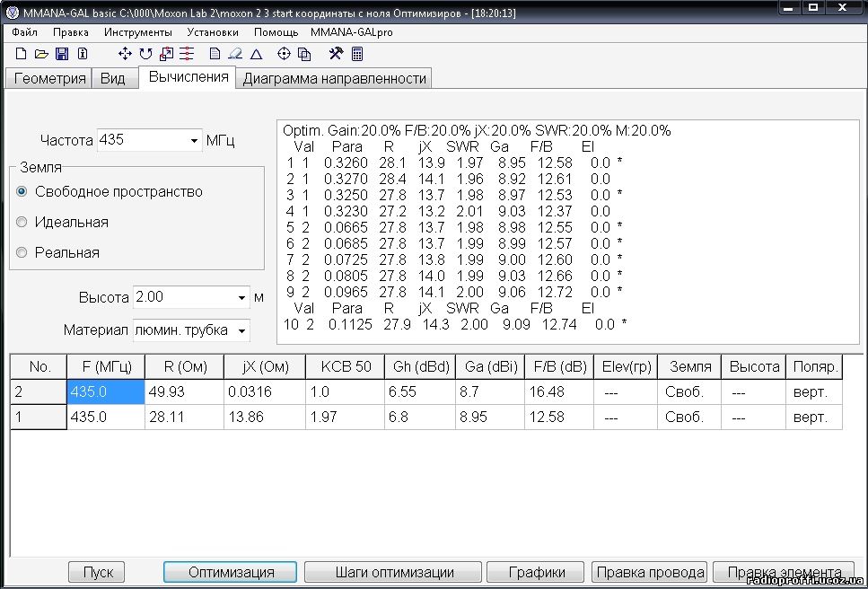Click the No. column header
The image size is (868, 589).
tap(39, 366)
